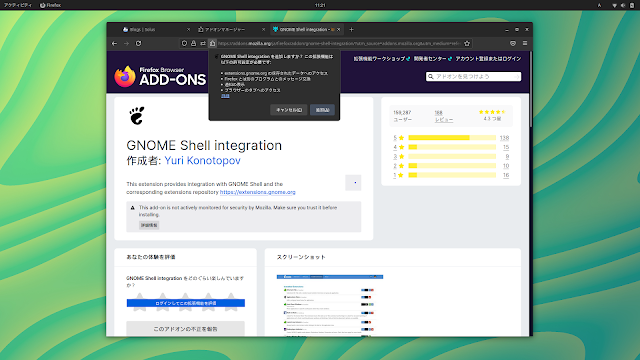Close the Blogs | Solus tab
The width and height of the screenshot is (640, 360).
click(188, 29)
